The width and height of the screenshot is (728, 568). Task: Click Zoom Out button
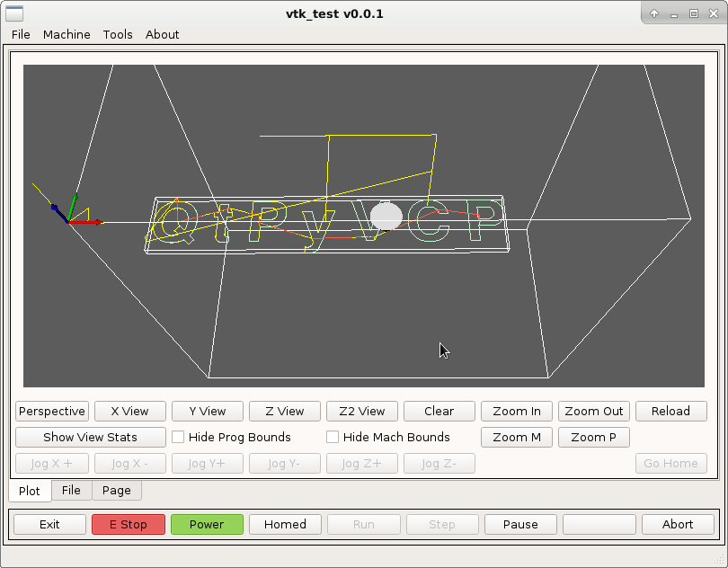click(594, 412)
